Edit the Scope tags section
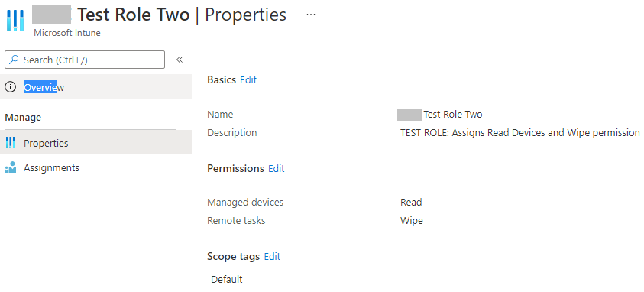 [x=272, y=257]
